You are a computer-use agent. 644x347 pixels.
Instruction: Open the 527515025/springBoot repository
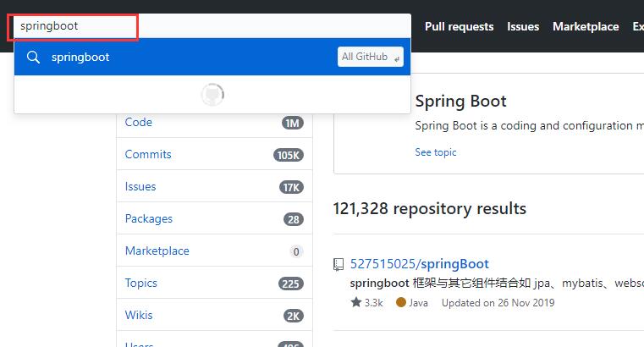pyautogui.click(x=420, y=264)
